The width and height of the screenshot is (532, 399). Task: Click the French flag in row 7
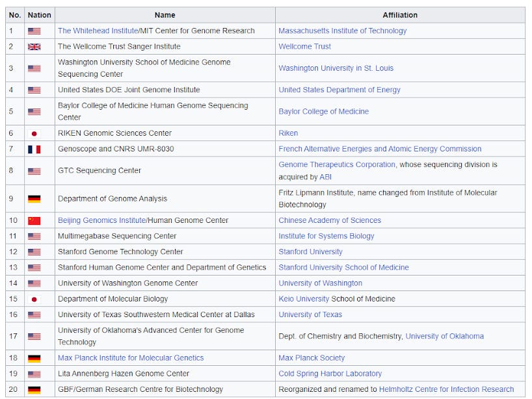[x=34, y=149]
